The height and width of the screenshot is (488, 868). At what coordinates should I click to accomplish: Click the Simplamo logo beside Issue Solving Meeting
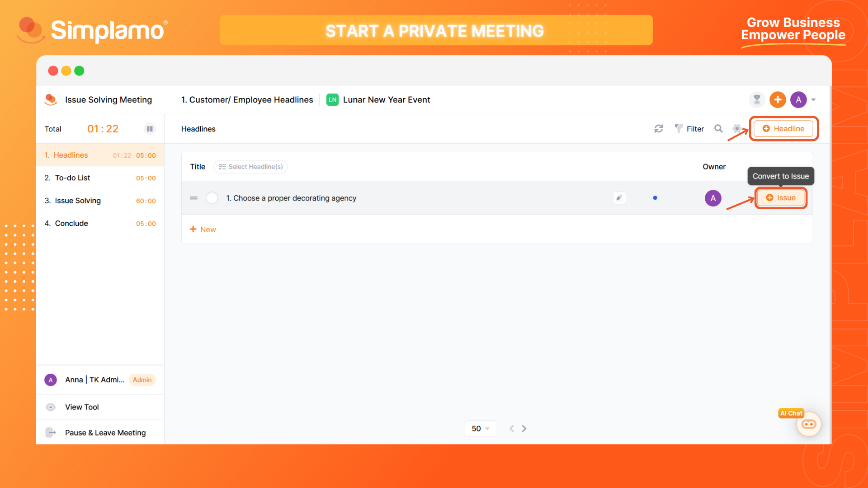51,99
